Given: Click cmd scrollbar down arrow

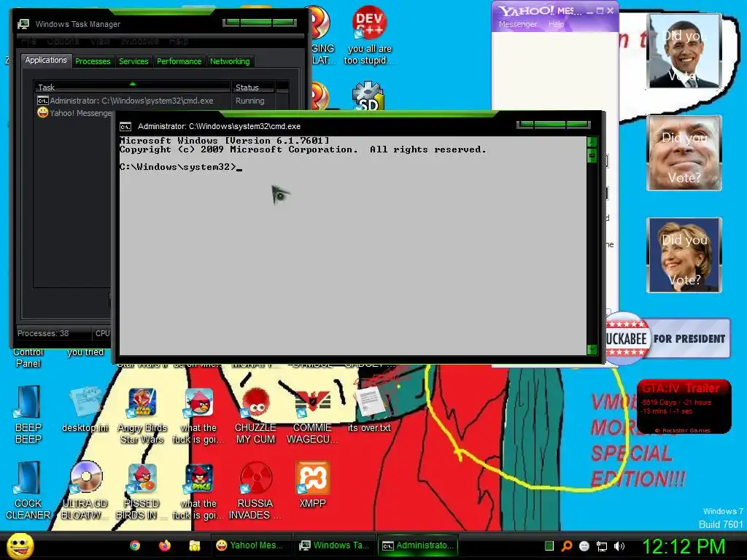Looking at the screenshot, I should pos(592,349).
